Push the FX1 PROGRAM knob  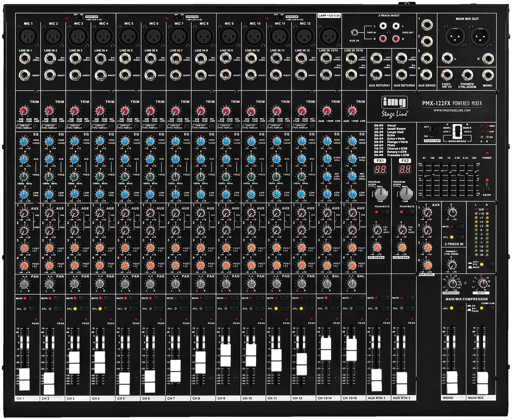380,193
